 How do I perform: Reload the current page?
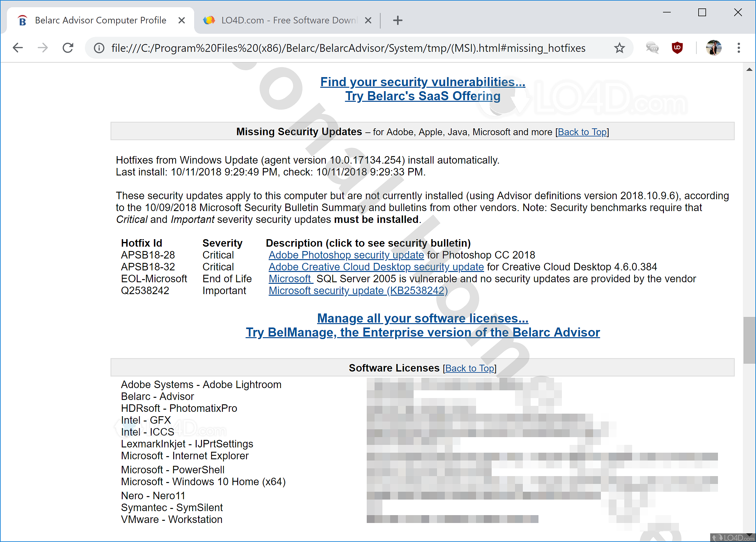pyautogui.click(x=68, y=48)
